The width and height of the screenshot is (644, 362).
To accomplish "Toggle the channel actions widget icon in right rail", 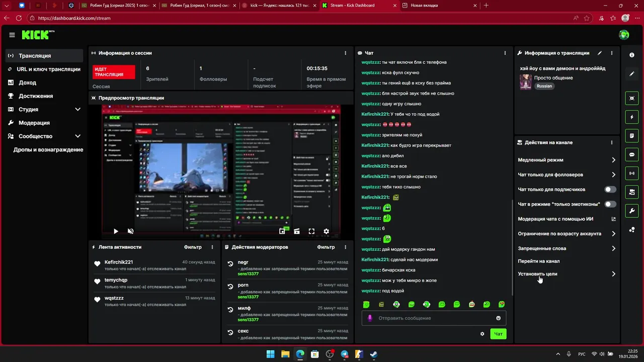I will 632,192.
